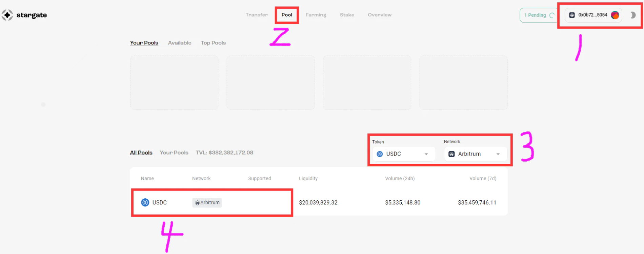
Task: Click the Stargate logo icon
Action: pos(7,15)
